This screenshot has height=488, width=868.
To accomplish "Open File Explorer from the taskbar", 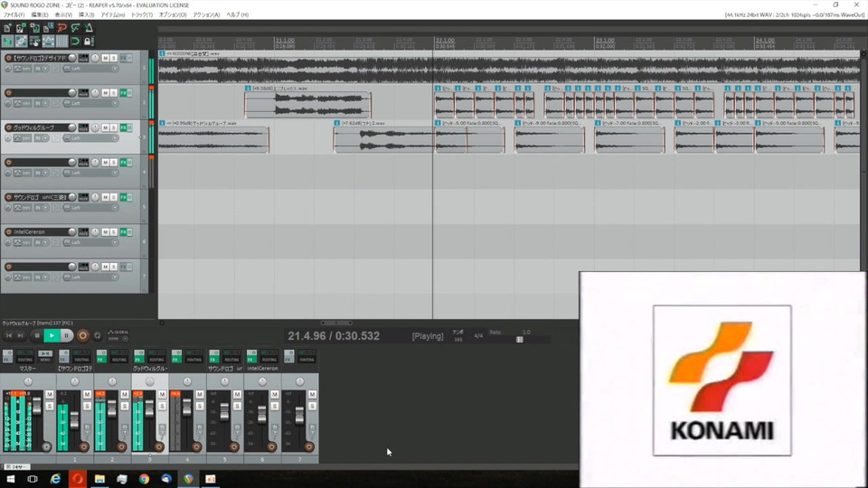I will (99, 479).
